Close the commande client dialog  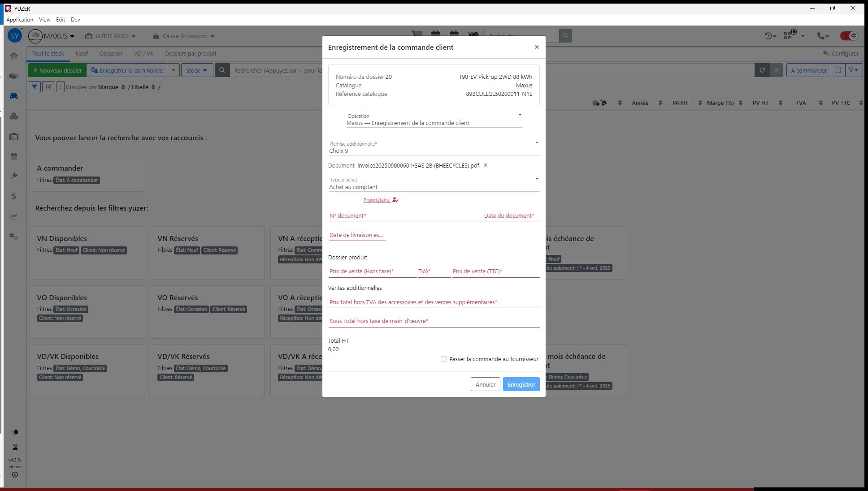pos(536,47)
